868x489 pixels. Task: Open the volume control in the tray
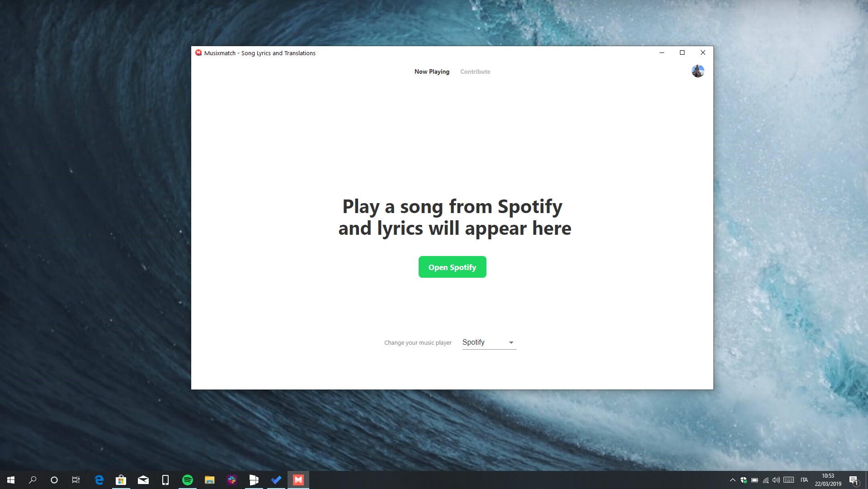pos(776,480)
